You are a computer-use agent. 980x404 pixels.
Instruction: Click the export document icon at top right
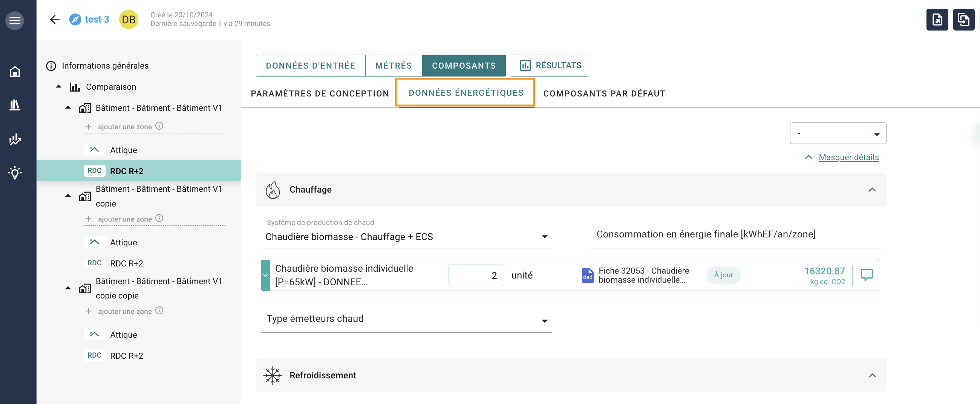(x=937, y=19)
